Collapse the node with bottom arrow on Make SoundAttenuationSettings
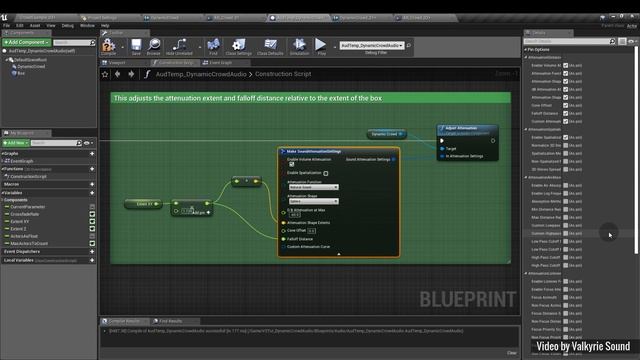 (x=338, y=254)
